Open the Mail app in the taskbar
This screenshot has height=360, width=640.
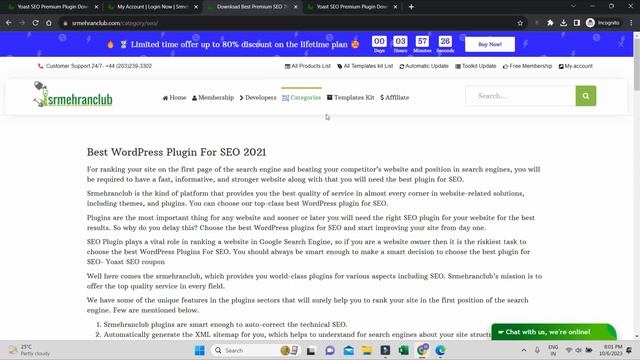349,350
